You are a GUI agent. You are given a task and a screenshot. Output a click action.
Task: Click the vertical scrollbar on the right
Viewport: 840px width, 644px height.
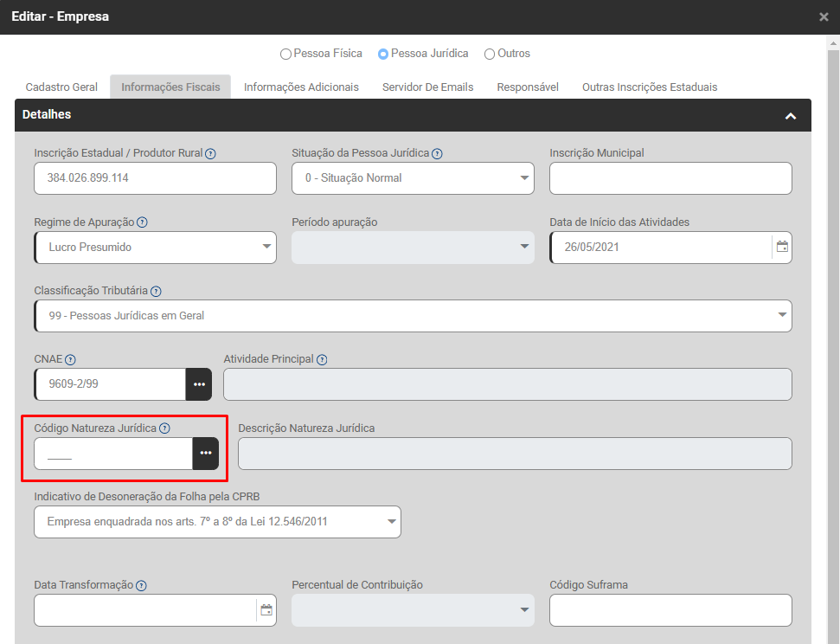pyautogui.click(x=832, y=260)
